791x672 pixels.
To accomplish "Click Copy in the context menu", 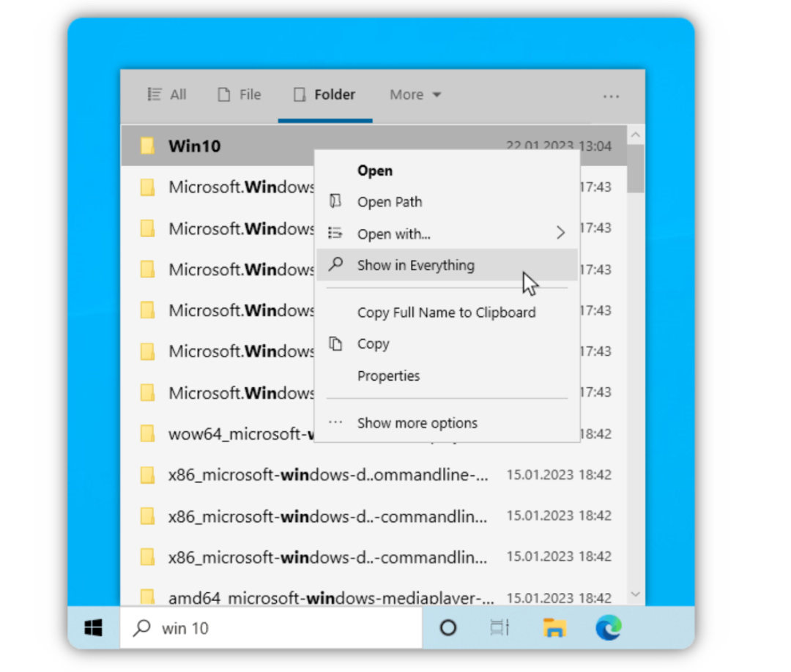I will (447, 344).
